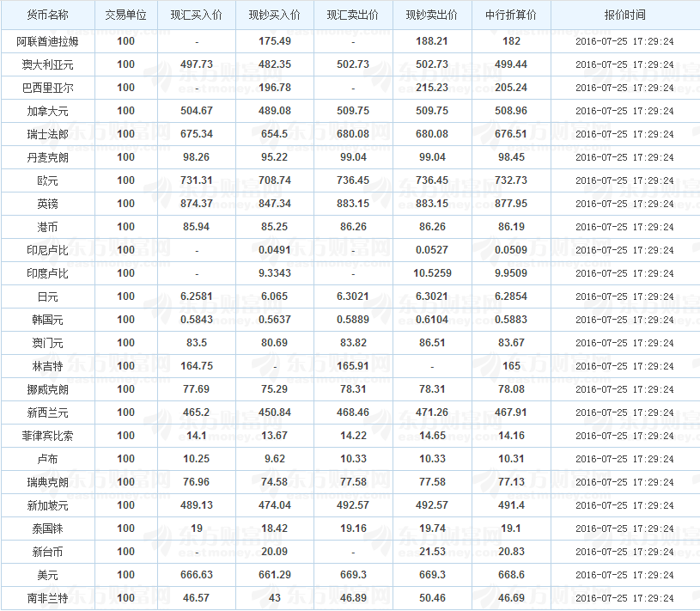Click the 10.5259 Indian rupee sell value
The image size is (700, 611).
click(x=432, y=273)
